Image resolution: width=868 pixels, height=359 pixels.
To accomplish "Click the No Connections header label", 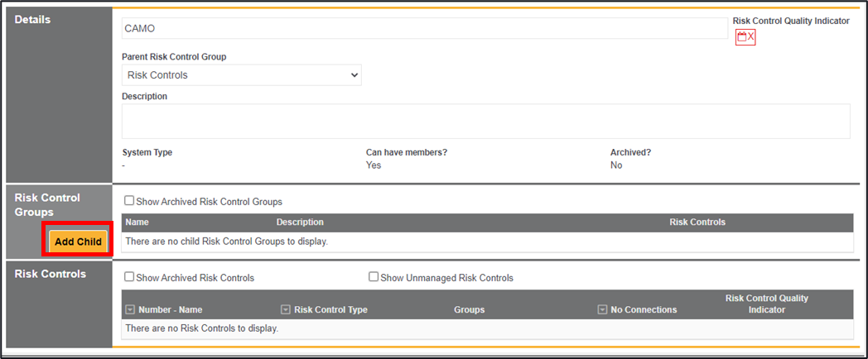I will (644, 310).
